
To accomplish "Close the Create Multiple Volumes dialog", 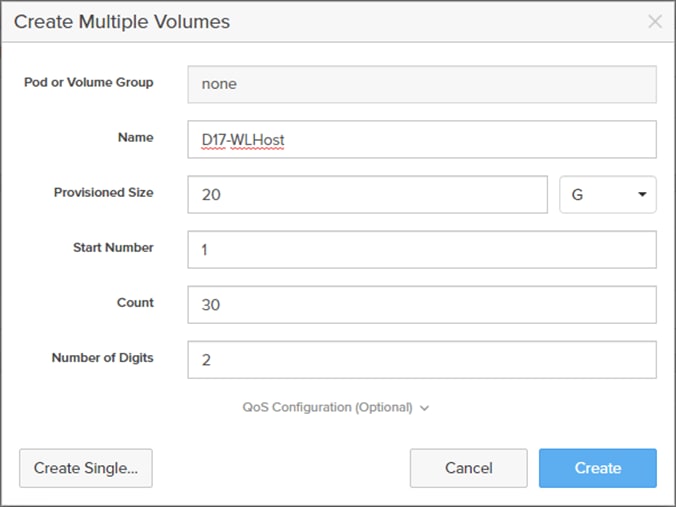I will (x=655, y=21).
